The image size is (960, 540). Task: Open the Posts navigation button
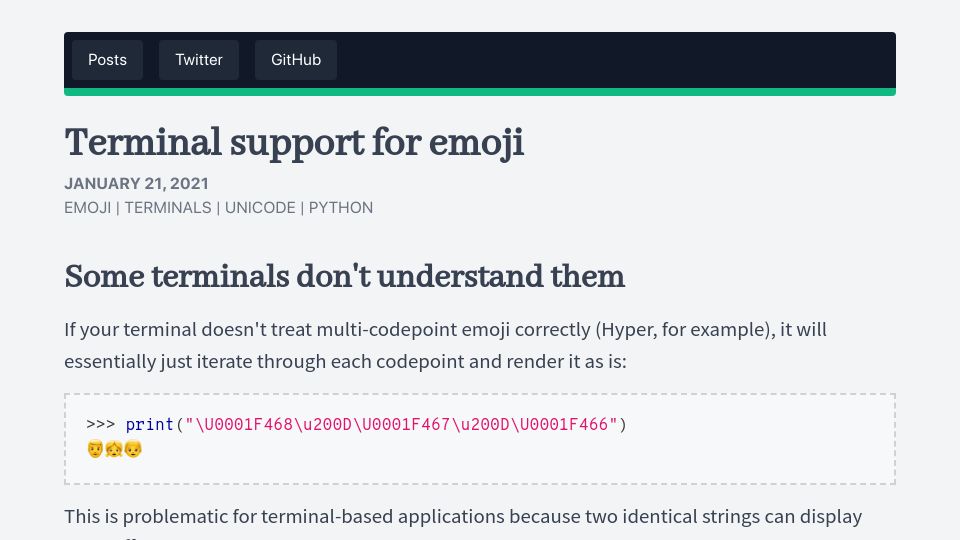click(107, 60)
